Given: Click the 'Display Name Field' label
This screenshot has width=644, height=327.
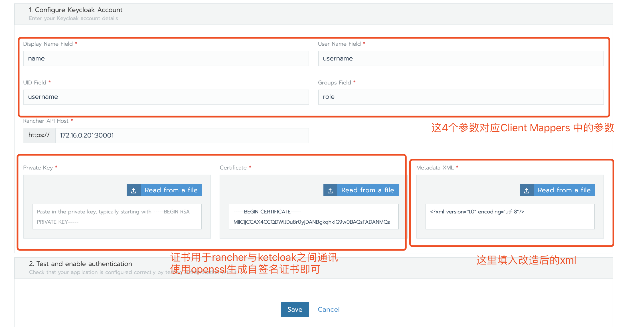Looking at the screenshot, I should pos(48,44).
